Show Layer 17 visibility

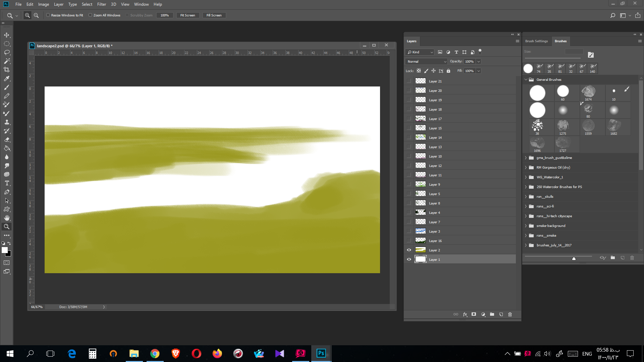point(409,119)
